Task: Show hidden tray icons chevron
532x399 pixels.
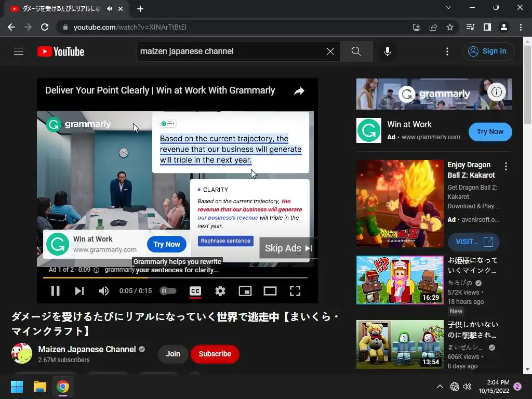Action: [x=440, y=387]
